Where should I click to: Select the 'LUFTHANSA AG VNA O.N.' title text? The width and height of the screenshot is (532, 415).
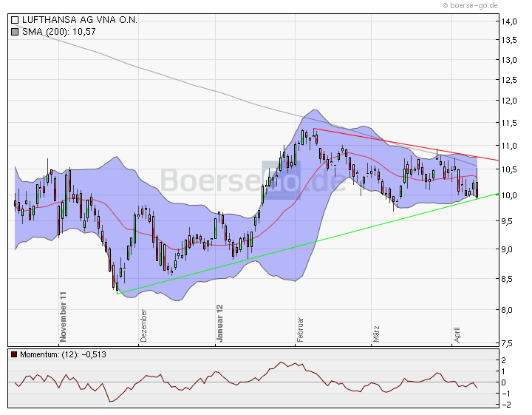coord(80,20)
